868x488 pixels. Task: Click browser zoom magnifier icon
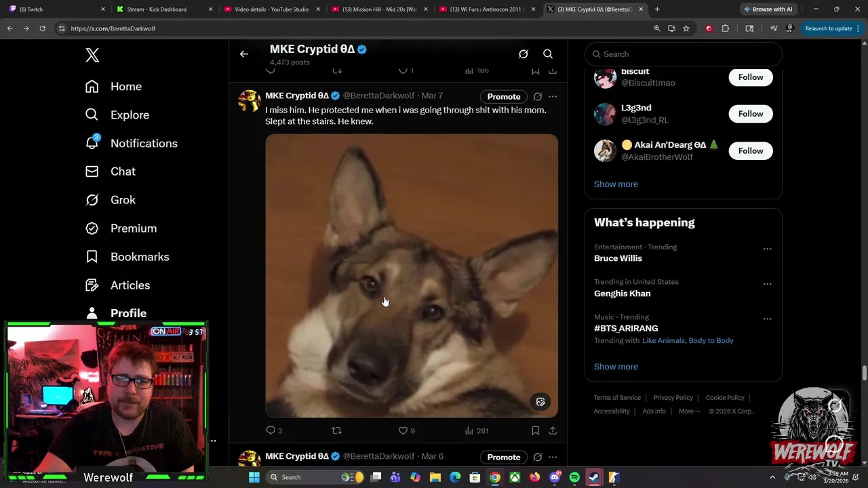coord(656,28)
